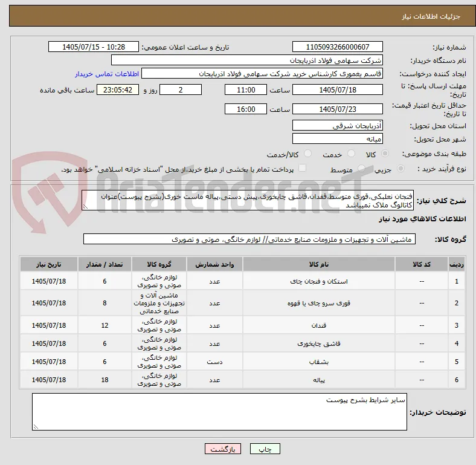Click quantity 8 in the قوری row
The width and height of the screenshot is (476, 465).
pyautogui.click(x=105, y=303)
